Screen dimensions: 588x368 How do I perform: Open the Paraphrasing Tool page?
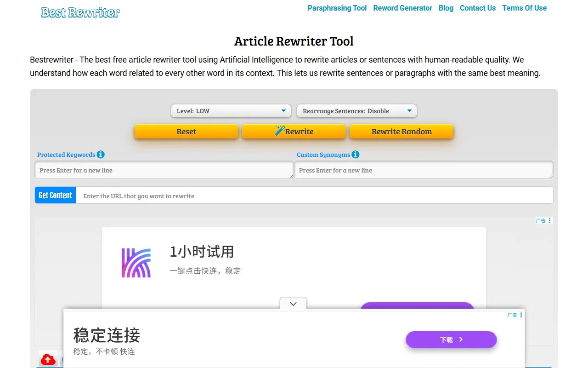337,8
